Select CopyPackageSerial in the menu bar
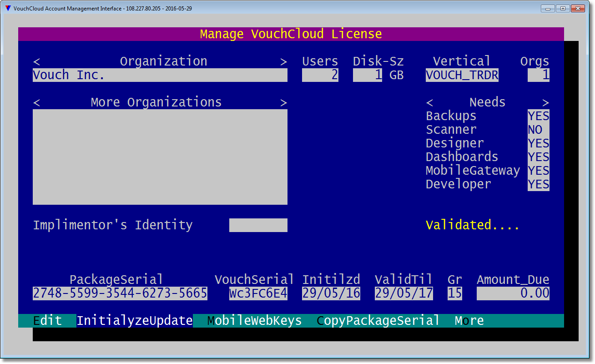 (378, 321)
